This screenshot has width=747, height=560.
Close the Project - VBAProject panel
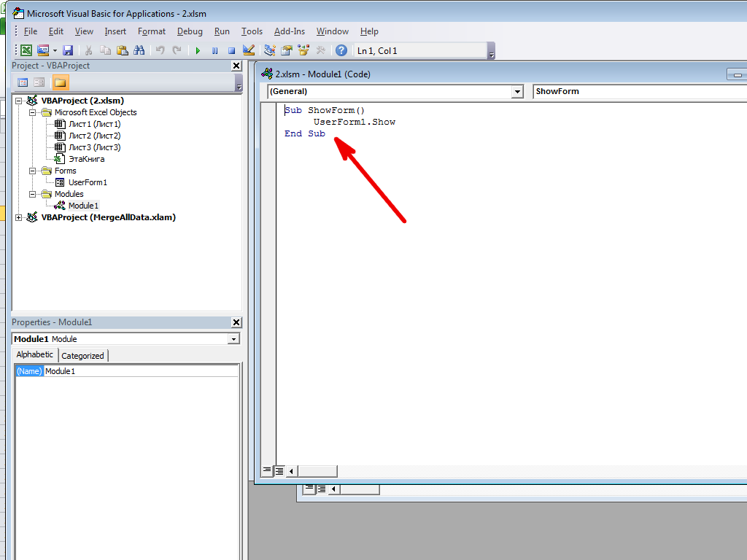(x=236, y=66)
